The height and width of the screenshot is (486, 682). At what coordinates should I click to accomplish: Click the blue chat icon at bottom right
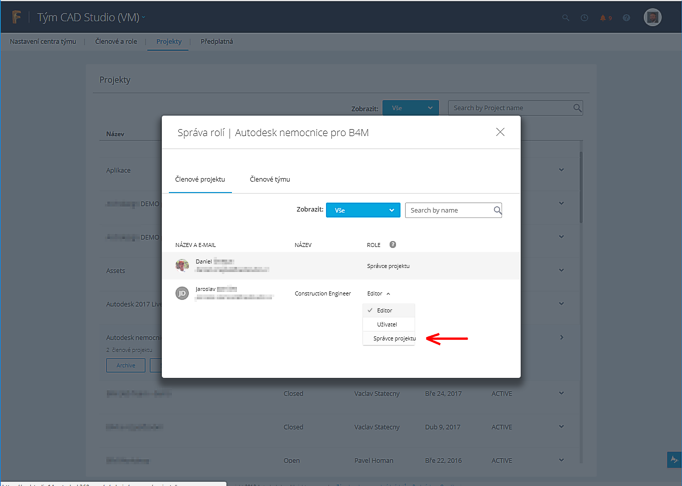tap(673, 458)
